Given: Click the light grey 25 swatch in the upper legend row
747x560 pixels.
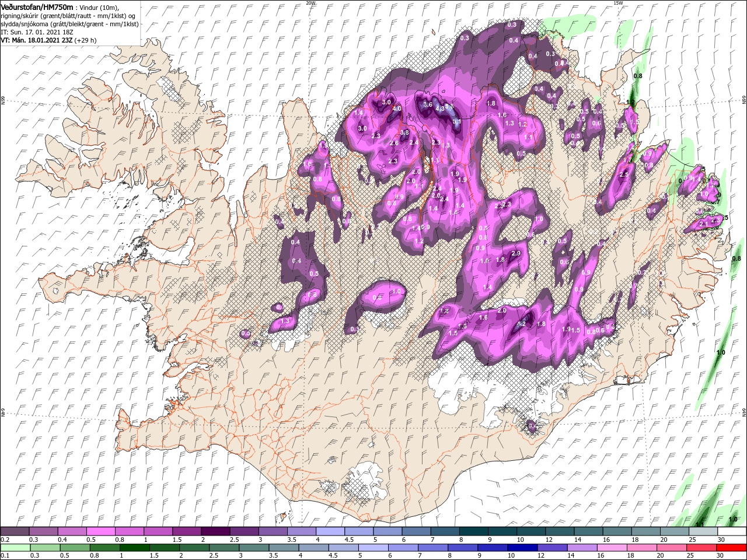Looking at the screenshot, I should pyautogui.click(x=703, y=531).
